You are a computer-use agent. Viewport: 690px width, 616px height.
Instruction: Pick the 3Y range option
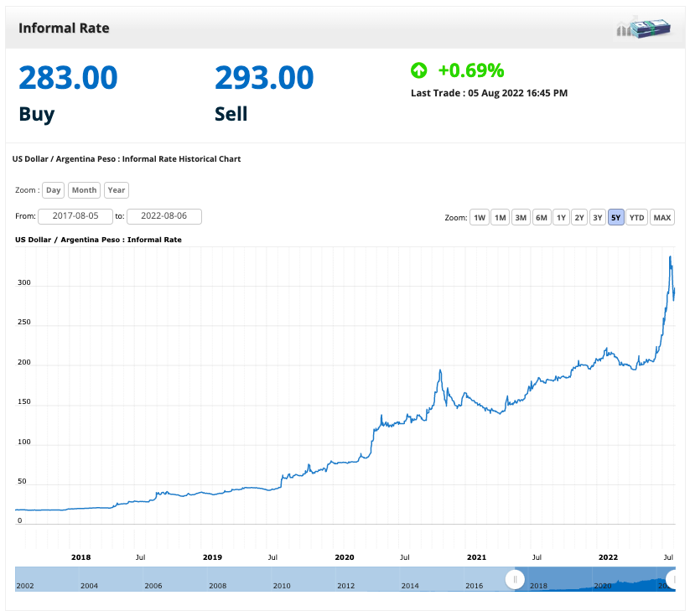click(x=598, y=218)
